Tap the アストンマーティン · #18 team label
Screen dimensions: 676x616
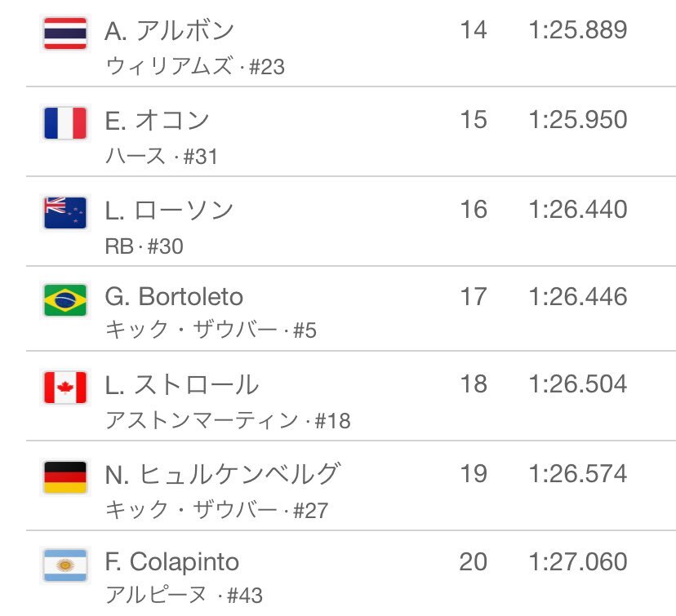click(x=228, y=420)
